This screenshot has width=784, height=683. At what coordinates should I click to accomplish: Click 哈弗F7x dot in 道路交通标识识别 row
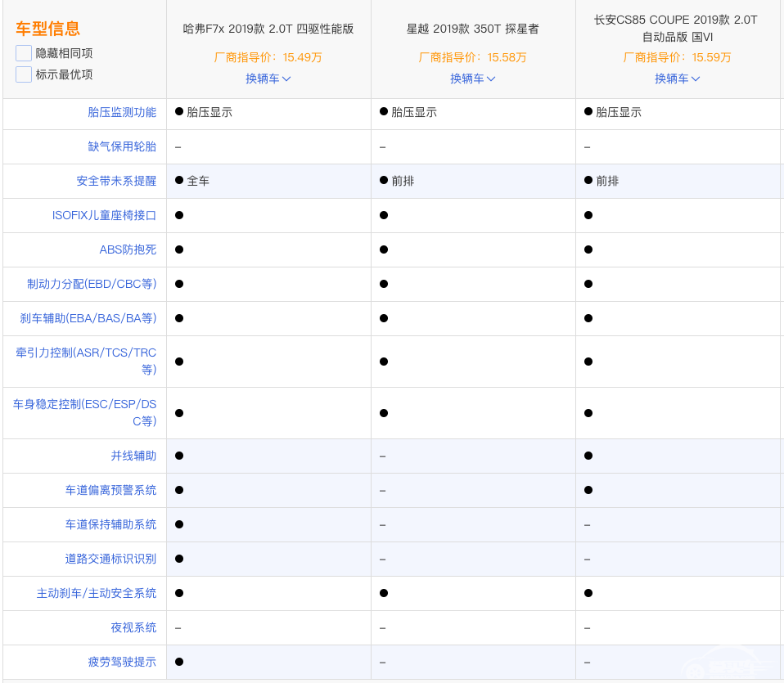(x=179, y=559)
